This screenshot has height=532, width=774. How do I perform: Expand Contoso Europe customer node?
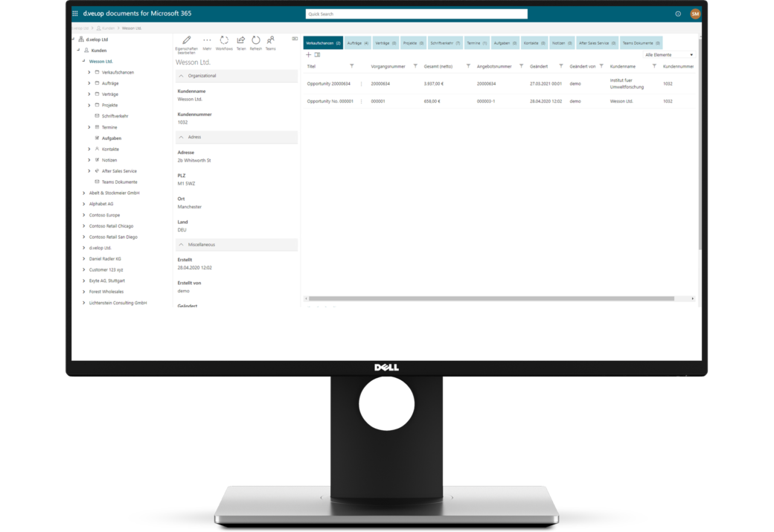(84, 215)
